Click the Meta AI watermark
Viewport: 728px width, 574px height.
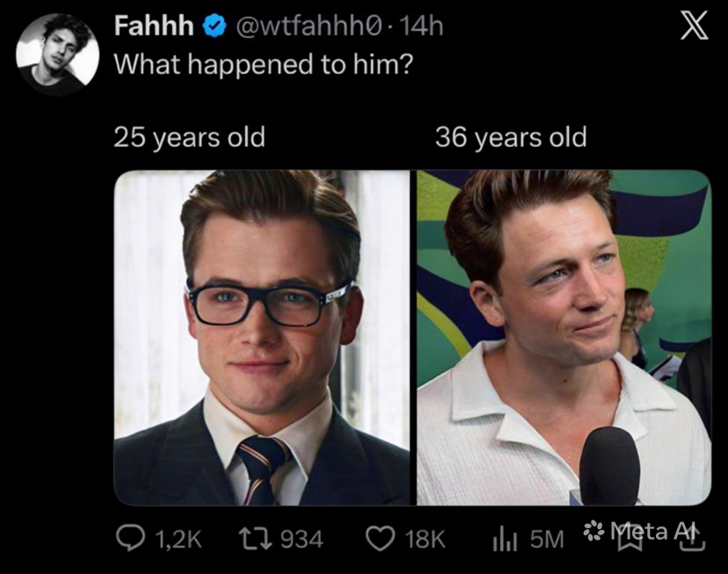coord(641,531)
